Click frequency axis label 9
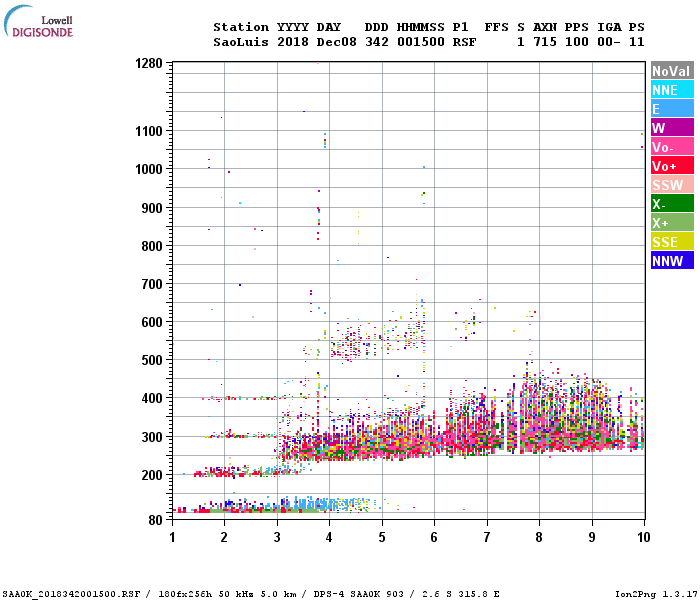The width and height of the screenshot is (700, 600). [x=592, y=537]
